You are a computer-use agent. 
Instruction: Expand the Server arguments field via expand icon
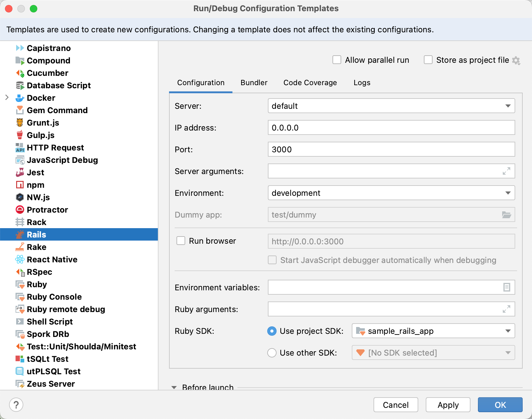click(x=507, y=171)
